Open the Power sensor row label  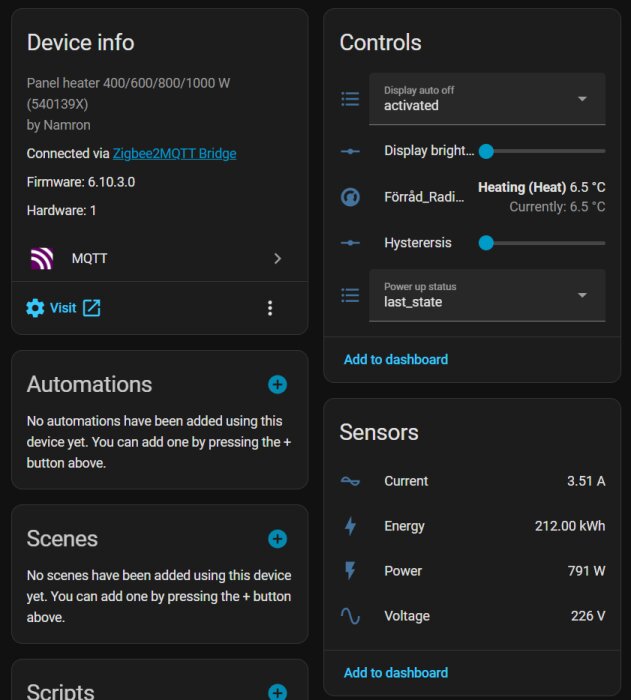403,571
